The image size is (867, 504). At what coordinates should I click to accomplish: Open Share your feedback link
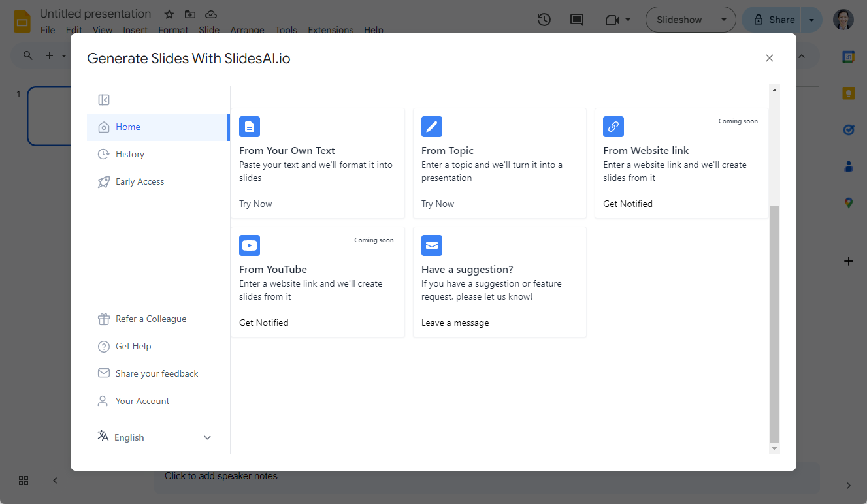(157, 374)
